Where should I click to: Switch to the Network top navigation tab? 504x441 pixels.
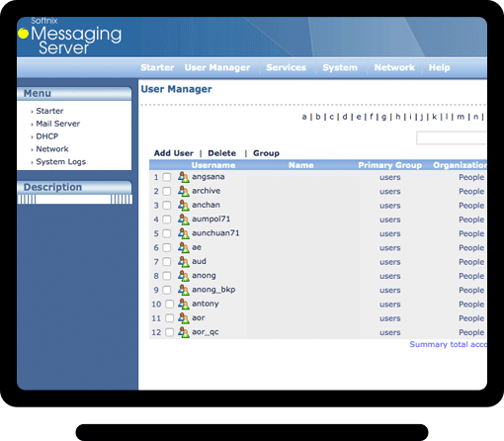coord(394,67)
